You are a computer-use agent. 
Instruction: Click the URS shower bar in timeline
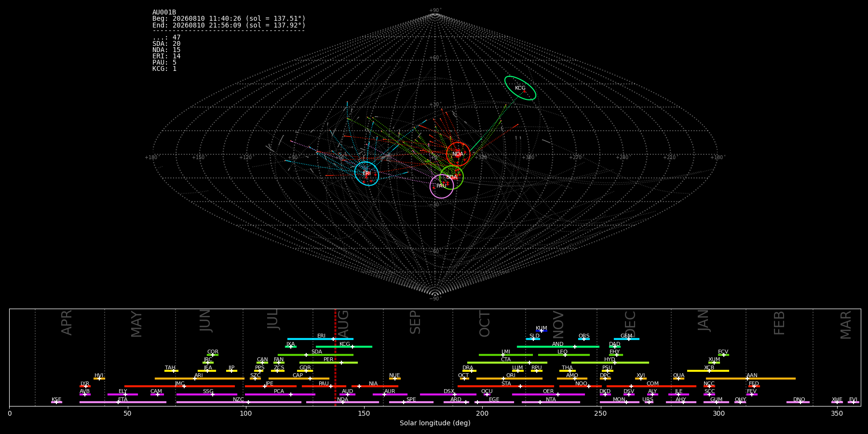coord(649,402)
